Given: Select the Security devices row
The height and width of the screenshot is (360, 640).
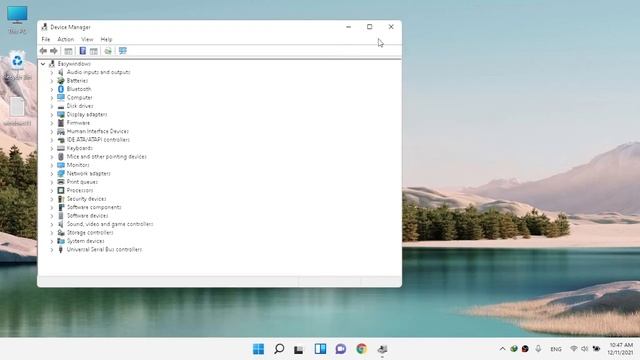Looking at the screenshot, I should point(82,199).
